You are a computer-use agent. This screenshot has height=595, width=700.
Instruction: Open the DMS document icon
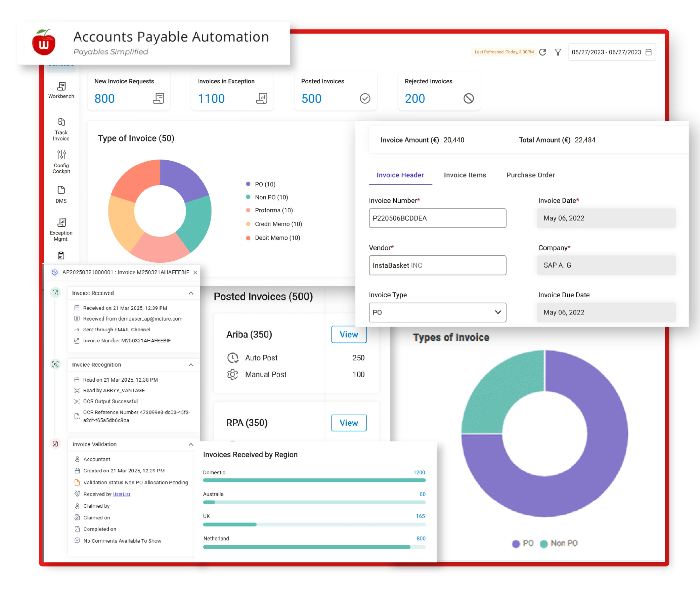(61, 190)
